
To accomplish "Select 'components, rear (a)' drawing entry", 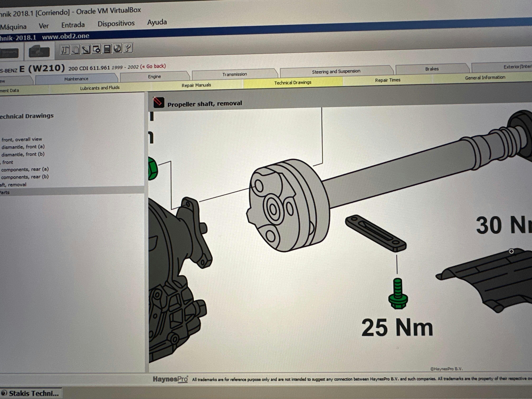I will [25, 169].
